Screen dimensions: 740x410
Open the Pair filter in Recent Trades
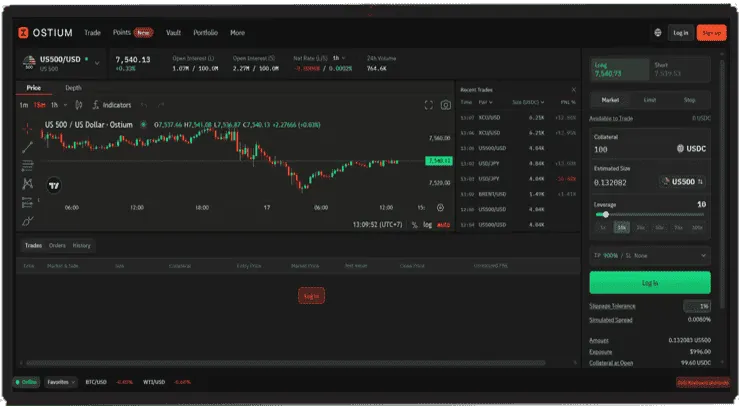486,102
